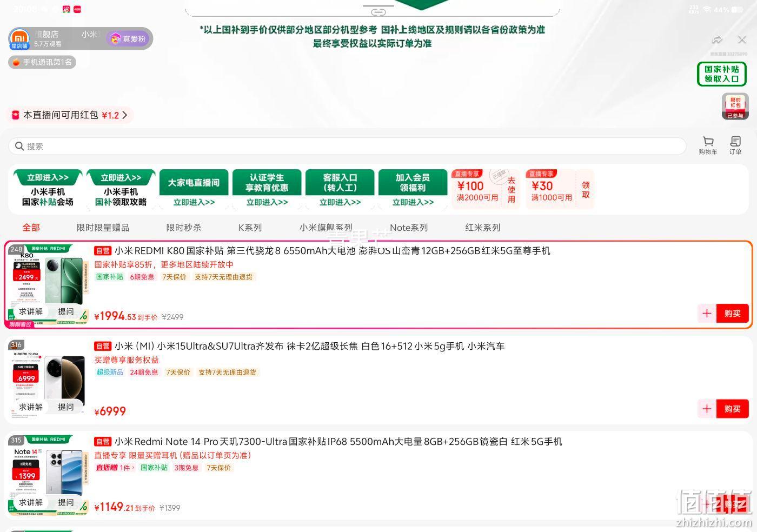The width and height of the screenshot is (757, 532).
Task: Switch to 限时秒杀 tab
Action: click(x=184, y=228)
